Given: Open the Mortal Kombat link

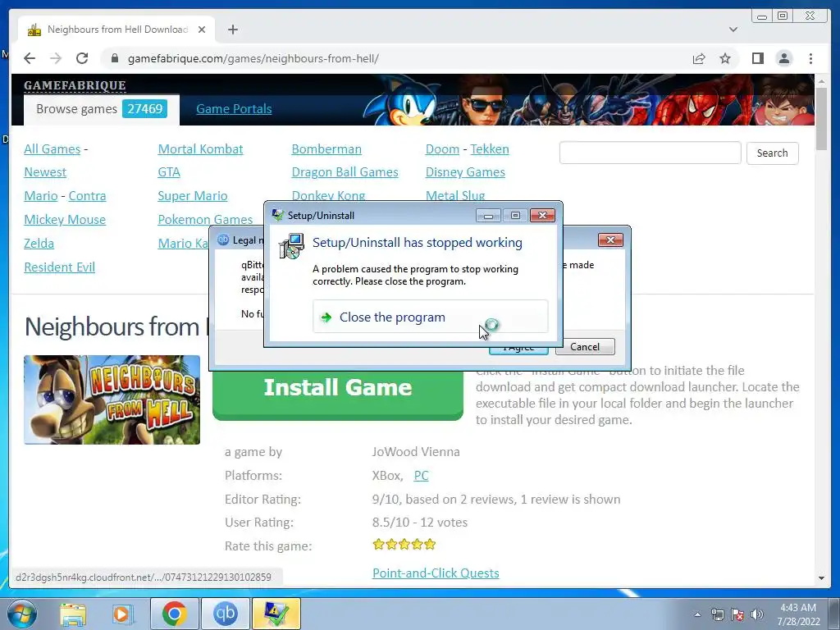Looking at the screenshot, I should tap(200, 149).
